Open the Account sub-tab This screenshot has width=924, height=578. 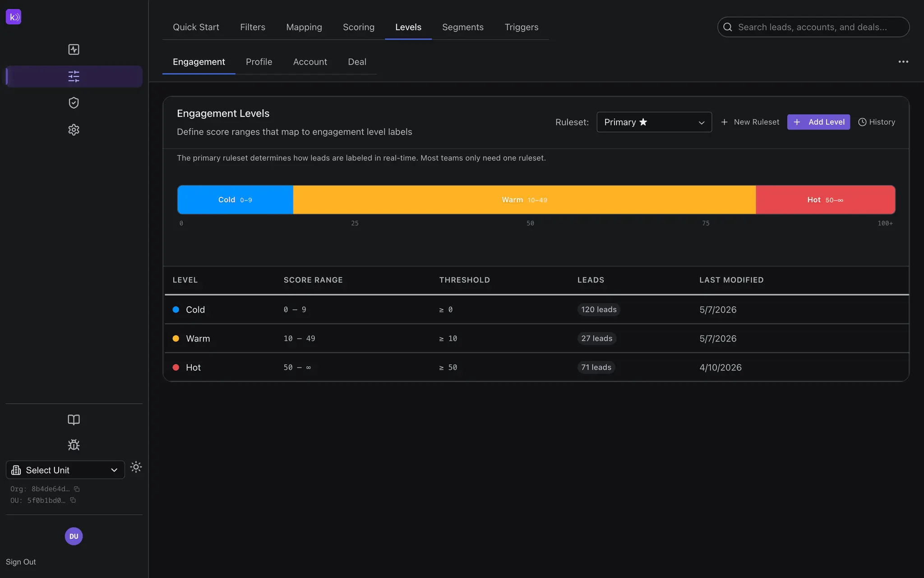pos(310,62)
